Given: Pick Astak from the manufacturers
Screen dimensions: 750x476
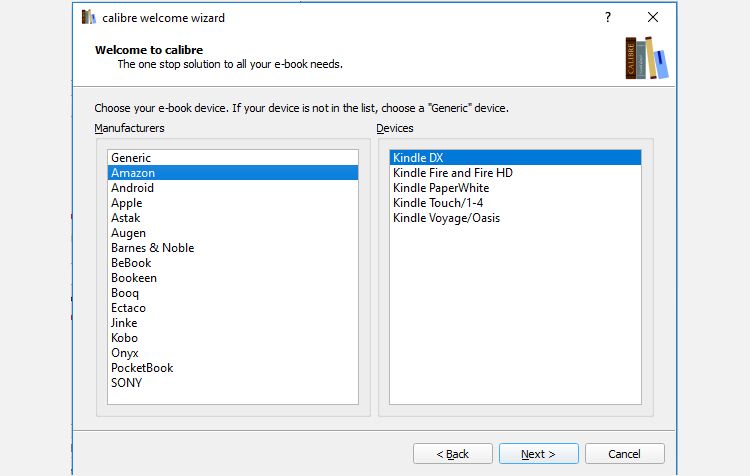Looking at the screenshot, I should 233,218.
